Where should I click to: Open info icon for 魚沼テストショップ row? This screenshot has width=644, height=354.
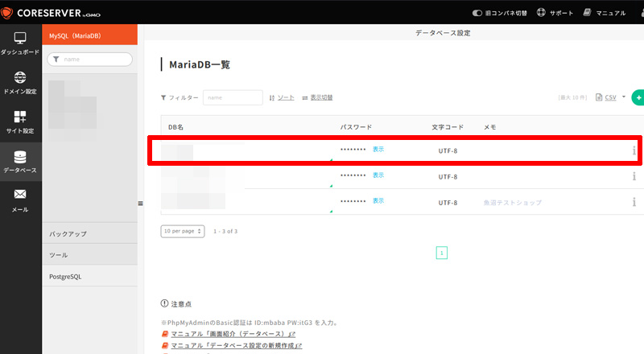pyautogui.click(x=634, y=202)
